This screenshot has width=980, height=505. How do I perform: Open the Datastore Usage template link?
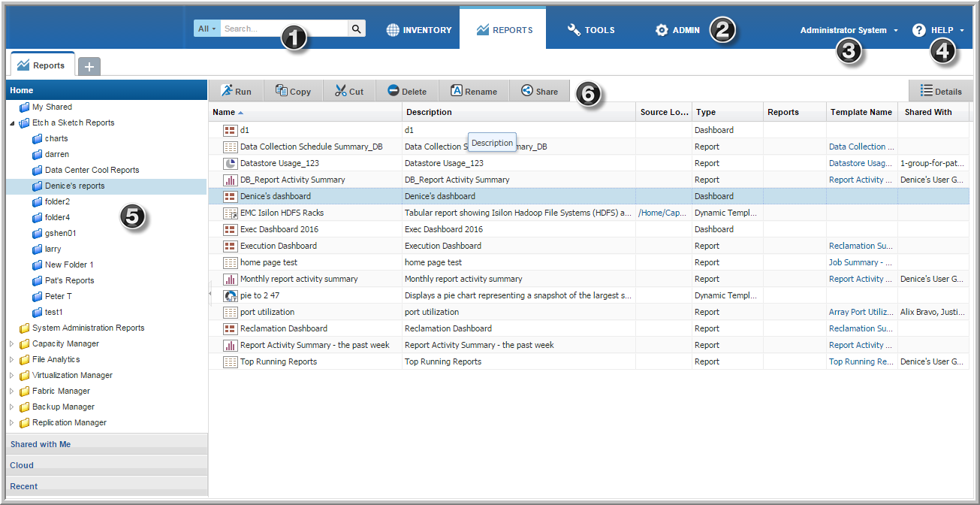(x=861, y=163)
